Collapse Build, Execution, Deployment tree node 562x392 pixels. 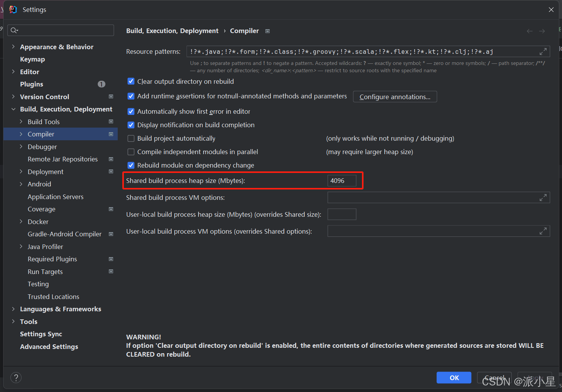pos(13,109)
